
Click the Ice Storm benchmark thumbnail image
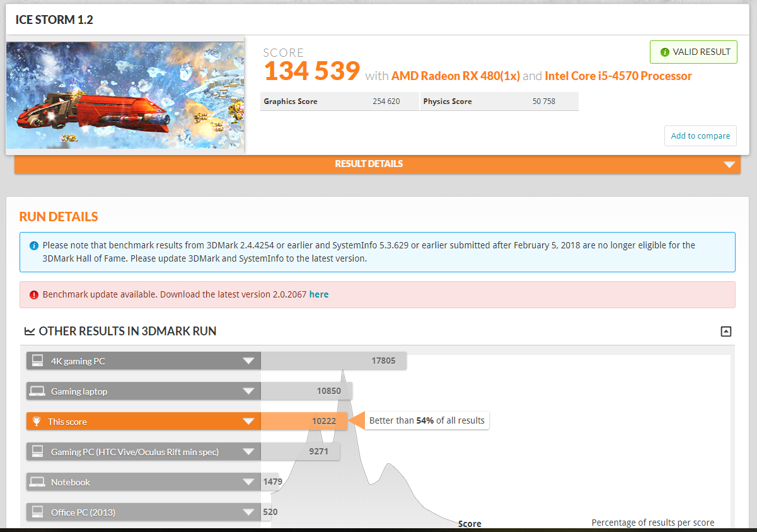point(125,95)
